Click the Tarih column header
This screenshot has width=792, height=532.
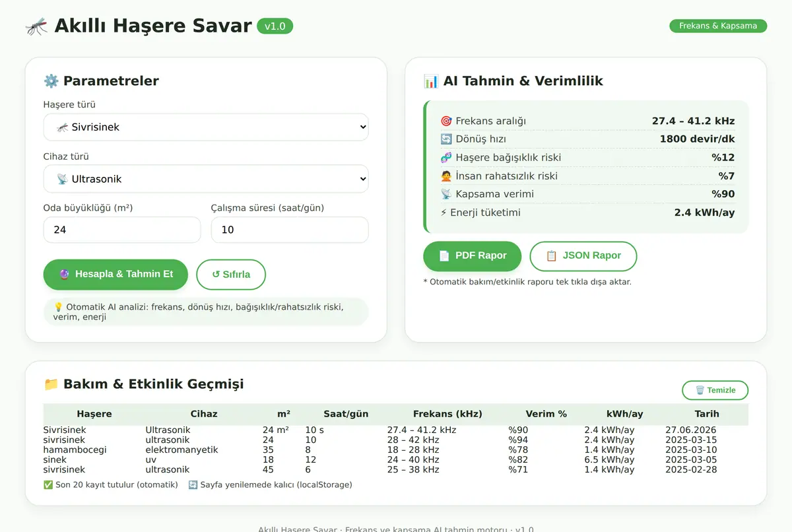707,414
